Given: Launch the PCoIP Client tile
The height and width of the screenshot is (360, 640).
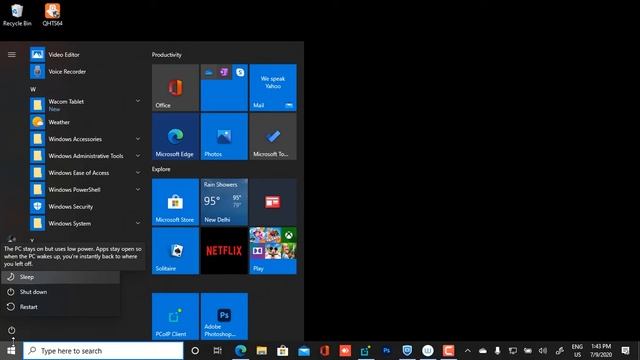Looking at the screenshot, I should click(176, 316).
